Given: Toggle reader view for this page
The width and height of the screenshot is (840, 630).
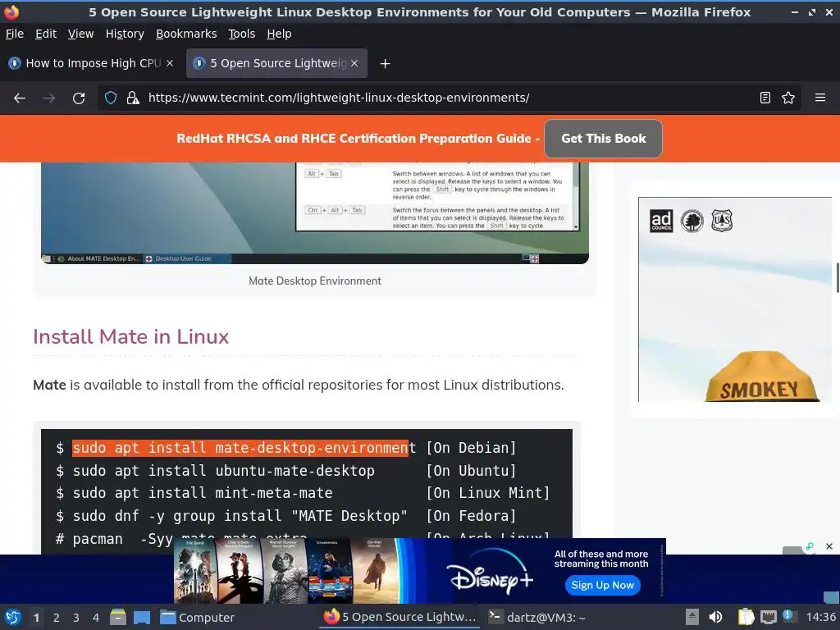Looking at the screenshot, I should pos(765,98).
